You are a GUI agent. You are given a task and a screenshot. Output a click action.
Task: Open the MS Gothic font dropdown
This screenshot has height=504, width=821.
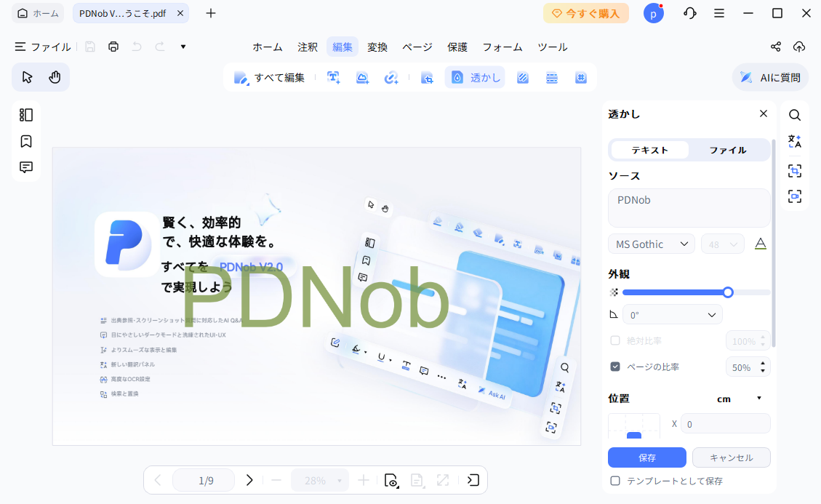point(651,244)
